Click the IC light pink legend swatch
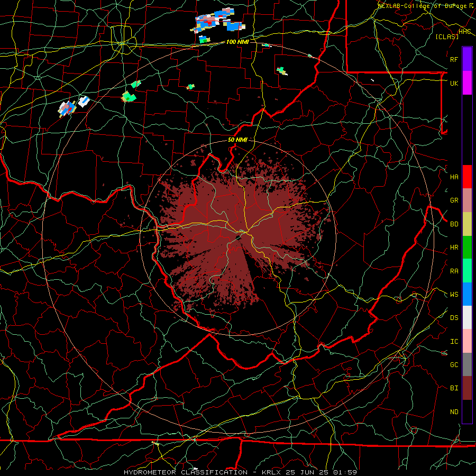Viewport: 476px width, 476px height. (x=467, y=341)
